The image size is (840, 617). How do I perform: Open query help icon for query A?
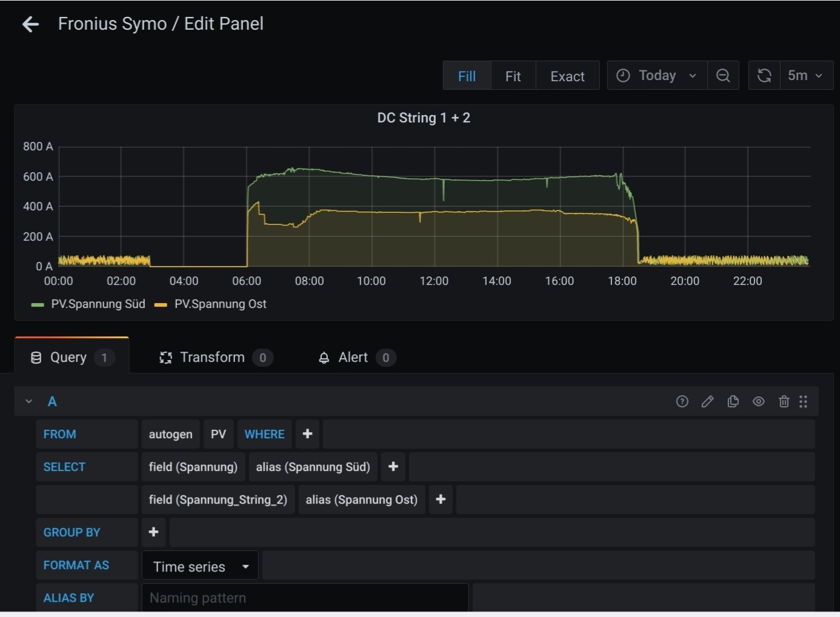[x=682, y=401]
